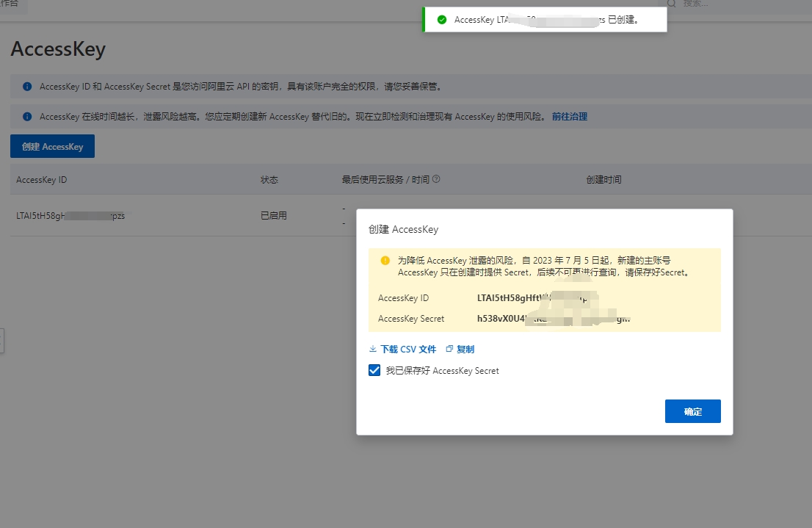Click the 已启用 status in table row
The width and height of the screenshot is (812, 528).
coord(273,216)
